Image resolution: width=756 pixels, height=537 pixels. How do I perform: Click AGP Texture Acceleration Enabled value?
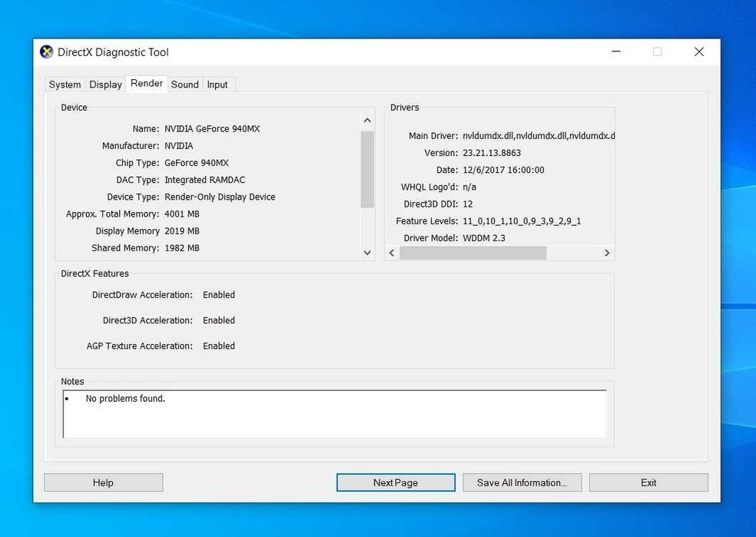coord(219,346)
